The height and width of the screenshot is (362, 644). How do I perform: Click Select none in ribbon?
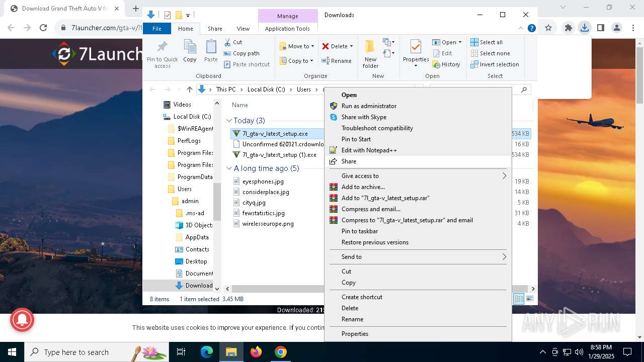point(490,53)
